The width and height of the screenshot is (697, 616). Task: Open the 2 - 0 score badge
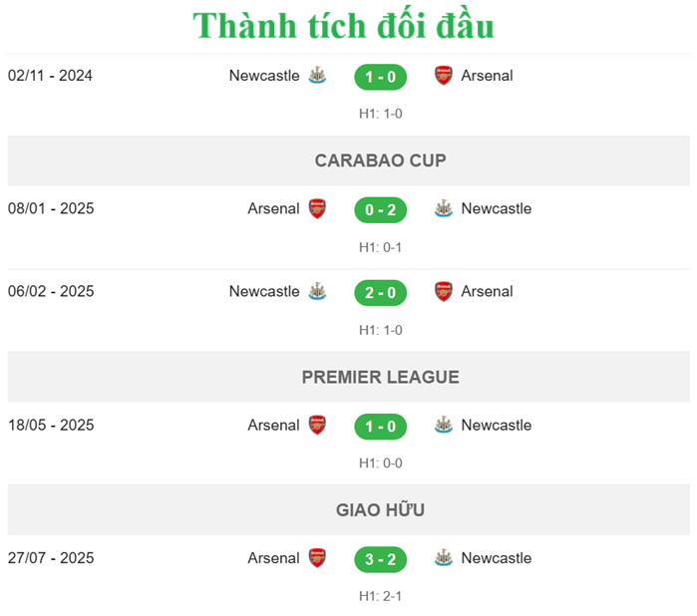pyautogui.click(x=380, y=293)
